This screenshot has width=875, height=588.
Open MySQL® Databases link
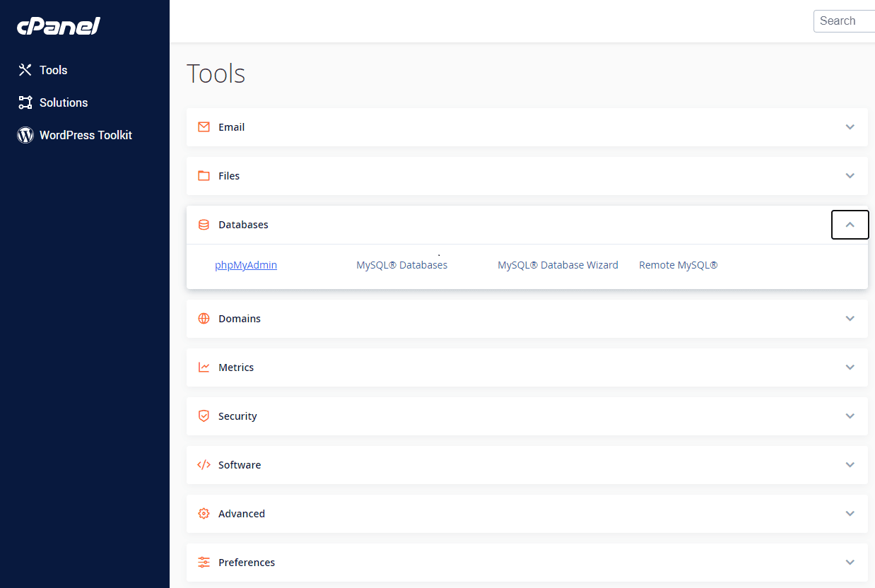tap(401, 265)
